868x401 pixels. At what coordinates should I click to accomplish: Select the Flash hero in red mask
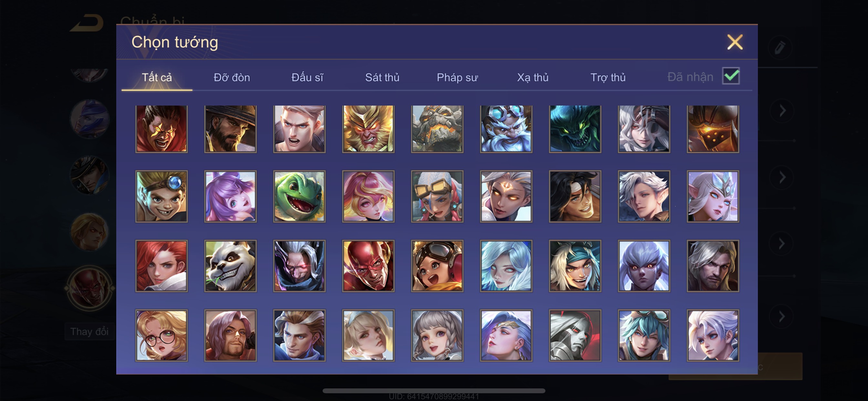coord(368,266)
